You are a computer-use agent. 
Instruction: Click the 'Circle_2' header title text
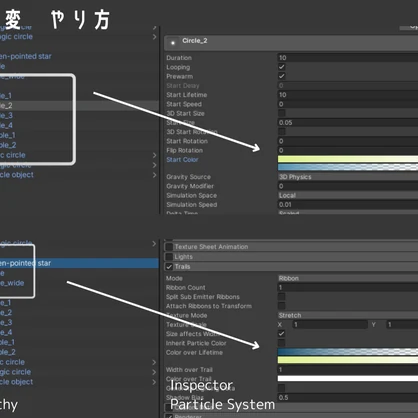coord(195,41)
